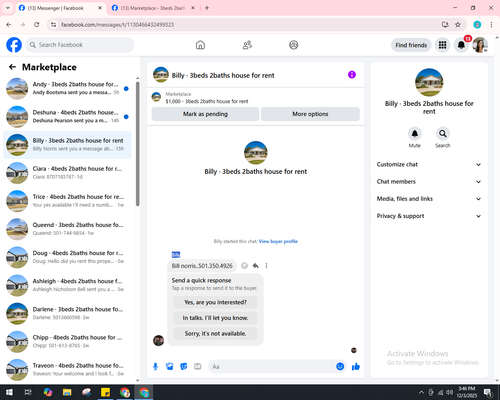The width and height of the screenshot is (500, 400).
Task: Switch to the Marketplace browser tab
Action: coord(153,8)
